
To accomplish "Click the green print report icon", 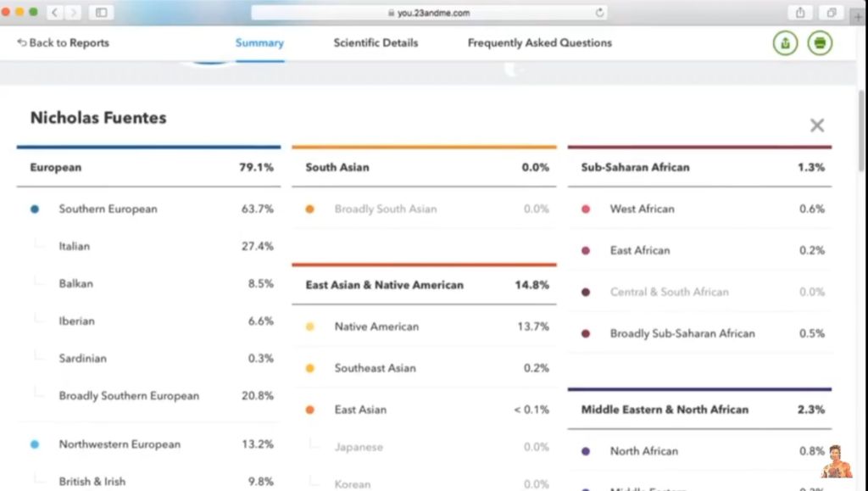I will 819,43.
